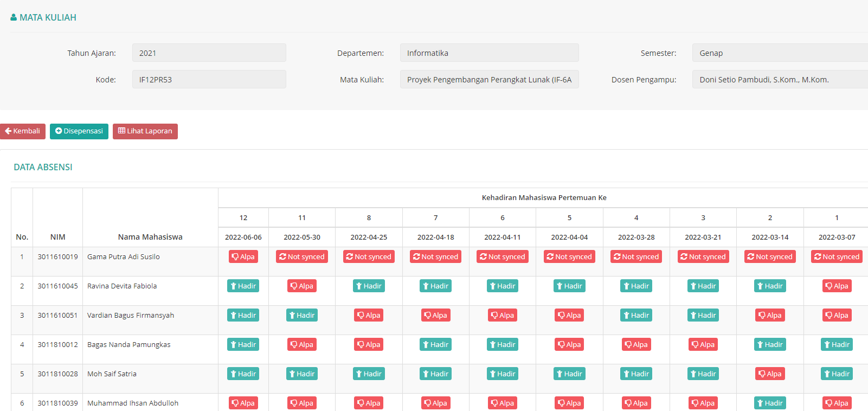Image resolution: width=868 pixels, height=411 pixels.
Task: Click Gama Putra's Not synced for 2022-03-14
Action: pos(770,256)
